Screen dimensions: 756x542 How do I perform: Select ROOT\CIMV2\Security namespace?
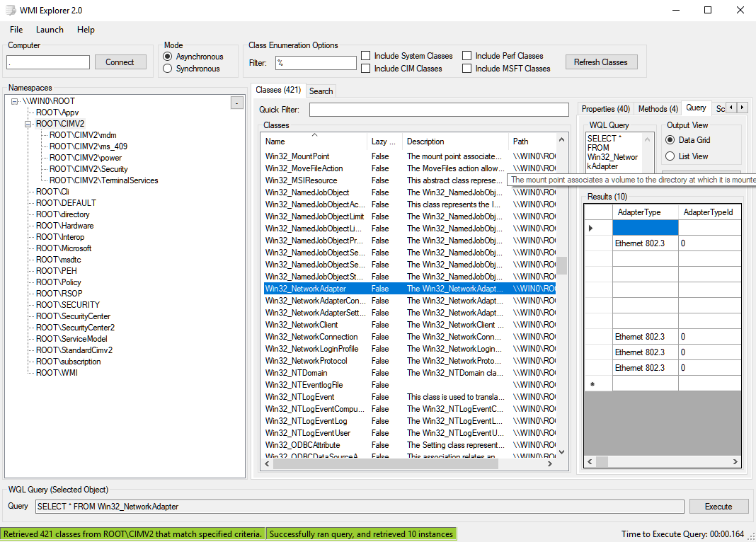click(x=88, y=169)
